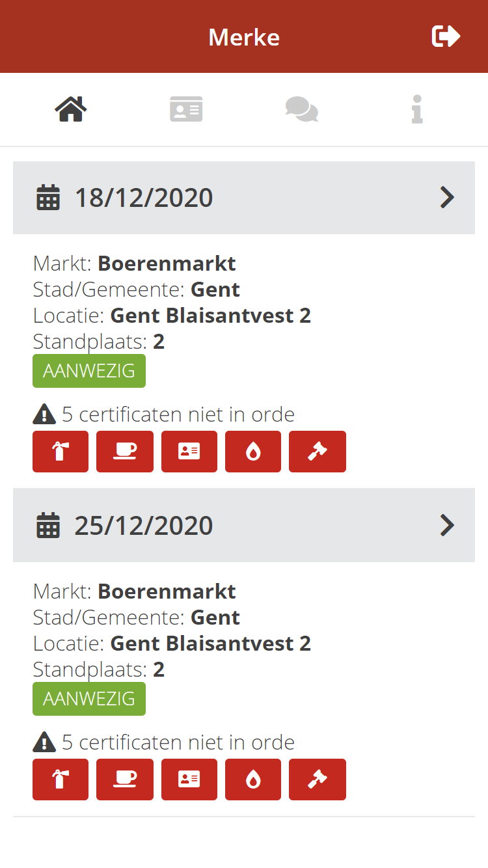The width and height of the screenshot is (488, 868).
Task: Toggle AANWEZIG status for 25/12/2020
Action: [89, 699]
